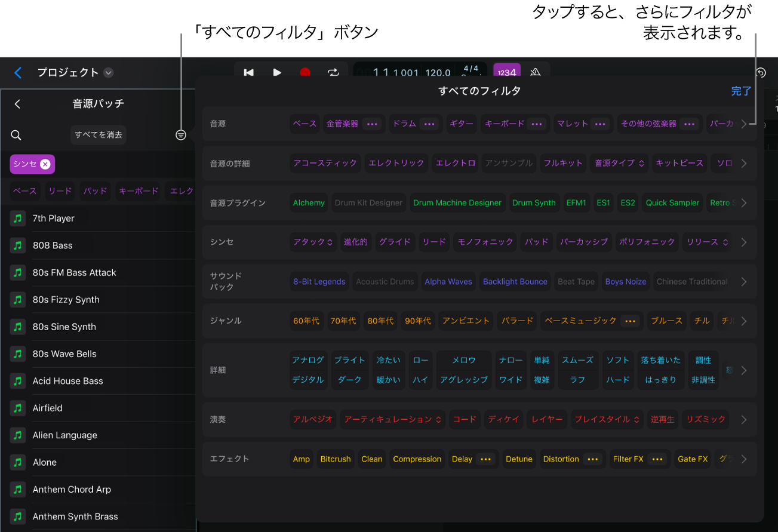Expand Distortion sub-options ellipsis
The height and width of the screenshot is (532, 778).
[593, 459]
